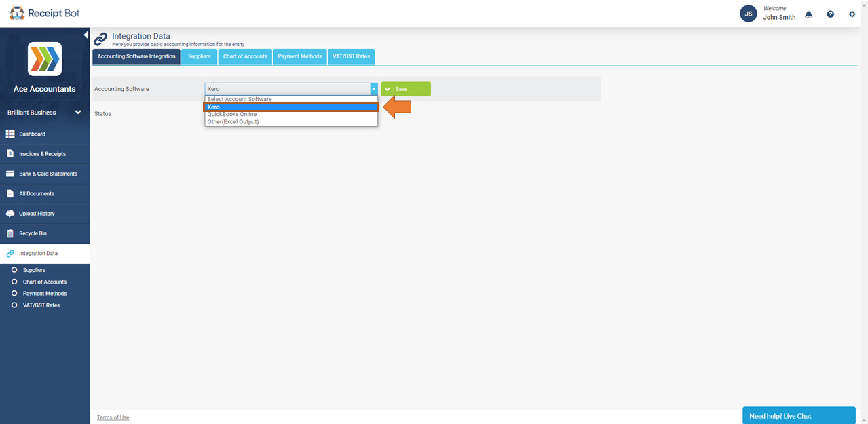Screen dimensions: 868x424
Task: Switch to the VAT/GST Rates tab
Action: coord(352,57)
